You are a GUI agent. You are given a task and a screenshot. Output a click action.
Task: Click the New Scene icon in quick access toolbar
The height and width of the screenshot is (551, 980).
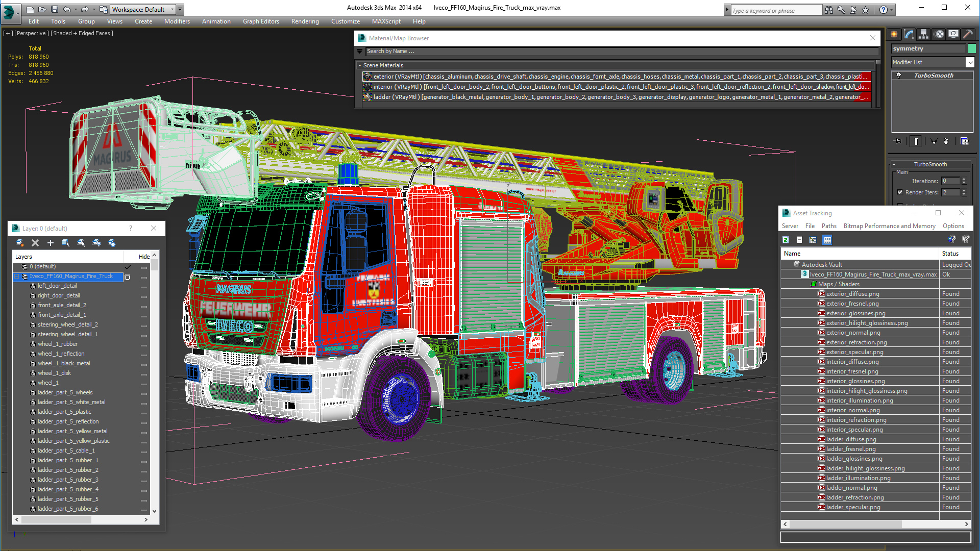[30, 9]
